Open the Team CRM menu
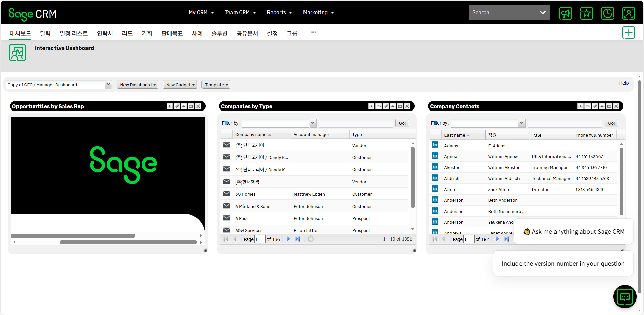The width and height of the screenshot is (644, 315). coord(241,12)
